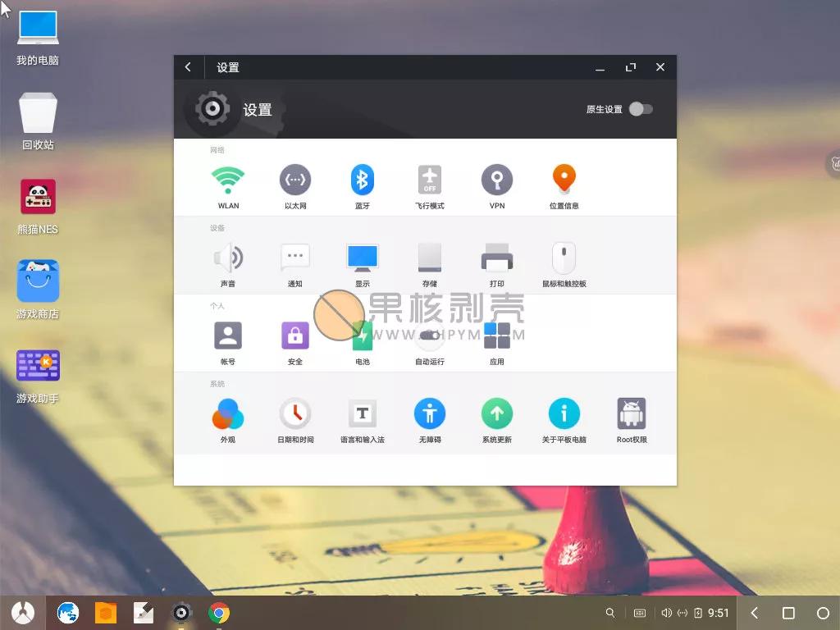Open My Computer (我的电脑) desktop icon
Screen dimensions: 840x630
coord(38,38)
